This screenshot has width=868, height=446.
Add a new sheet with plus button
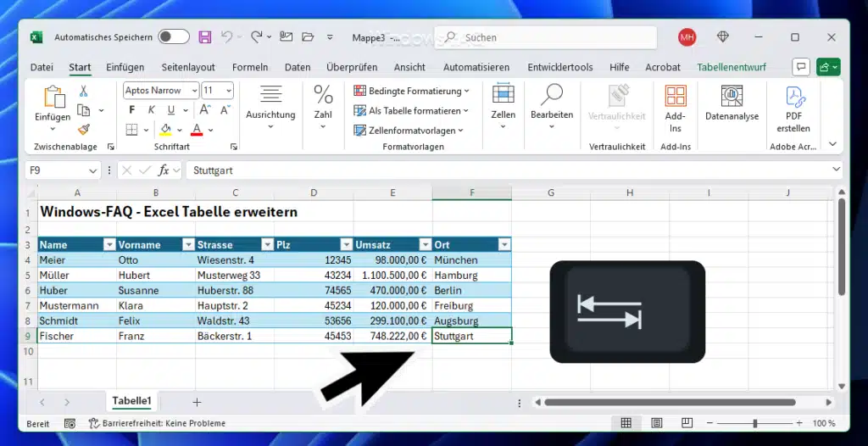197,402
